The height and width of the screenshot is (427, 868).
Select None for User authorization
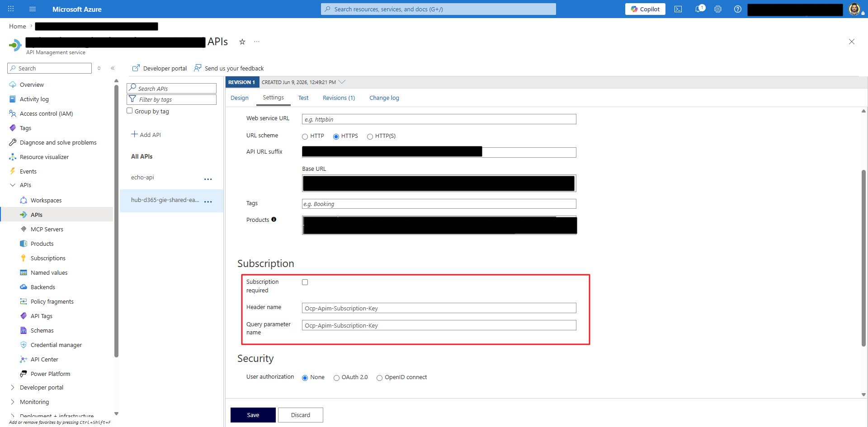305,378
